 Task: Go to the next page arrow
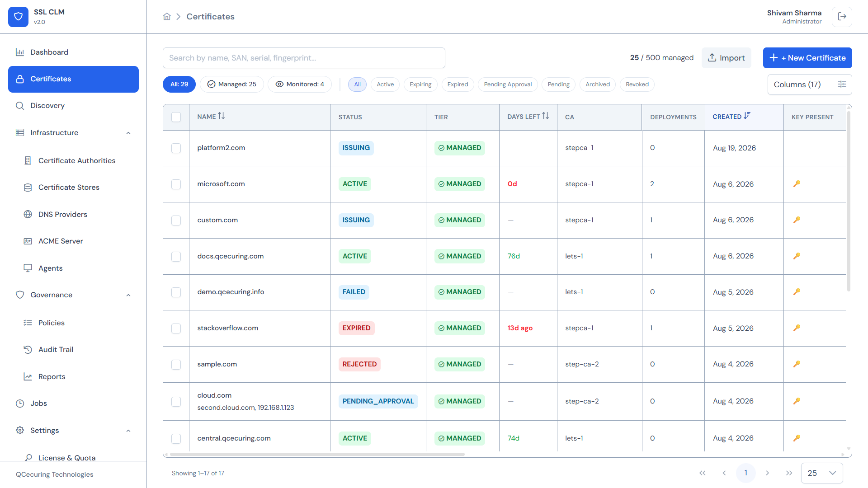[767, 473]
